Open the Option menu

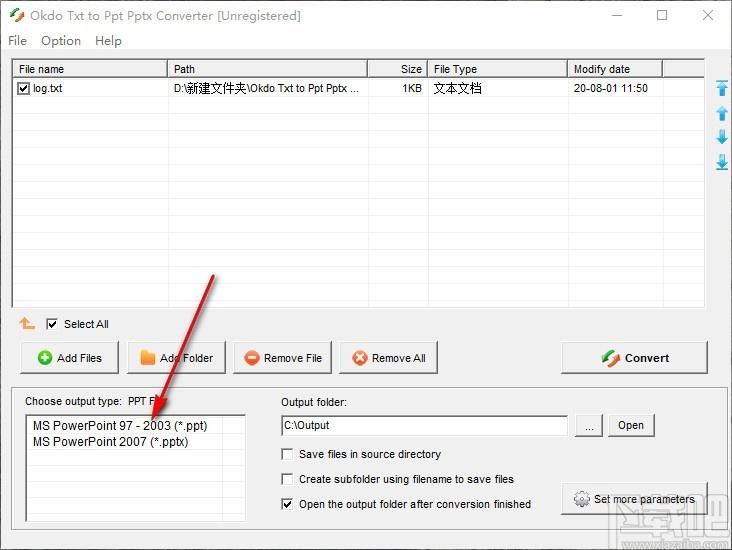(61, 41)
